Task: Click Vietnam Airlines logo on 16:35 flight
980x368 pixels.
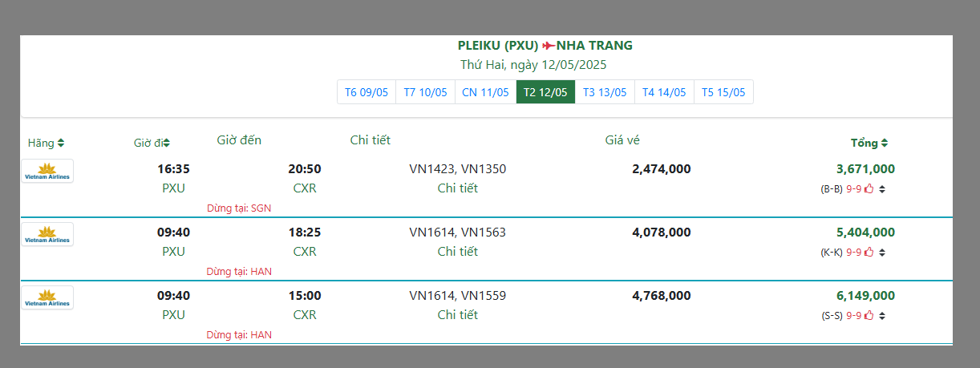Action: 47,171
